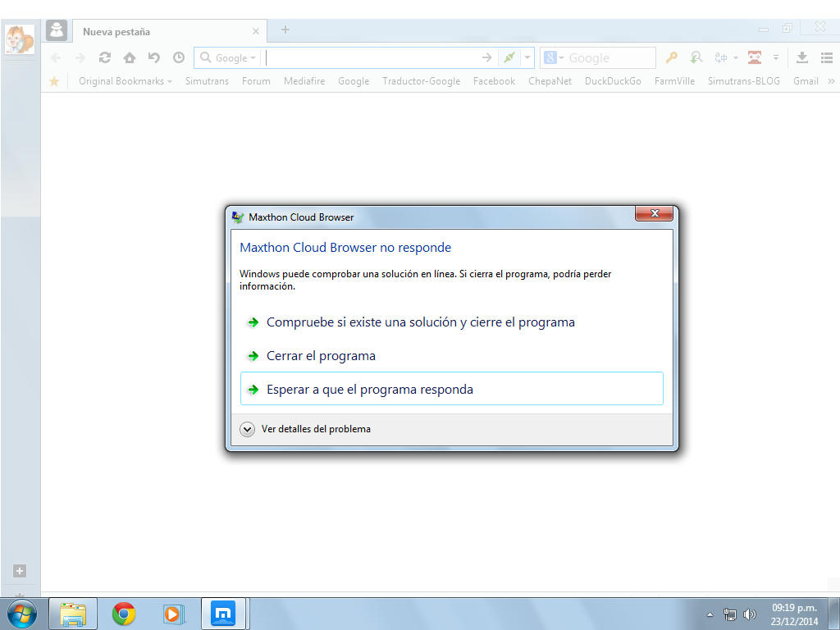Open the history clock icon
Viewport: 840px width, 630px height.
click(178, 57)
